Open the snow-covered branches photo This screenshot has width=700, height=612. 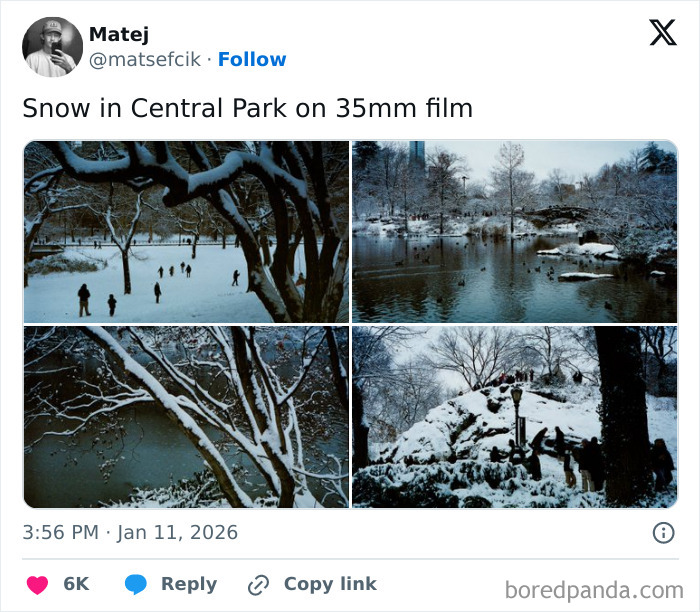pyautogui.click(x=186, y=417)
